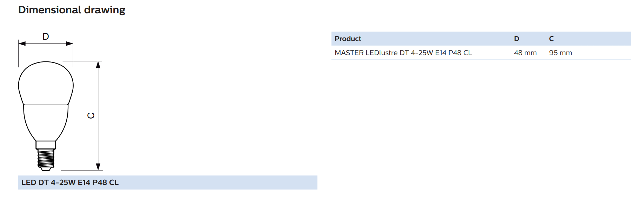Click the rotated C dimension label
The height and width of the screenshot is (199, 644).
tap(91, 115)
